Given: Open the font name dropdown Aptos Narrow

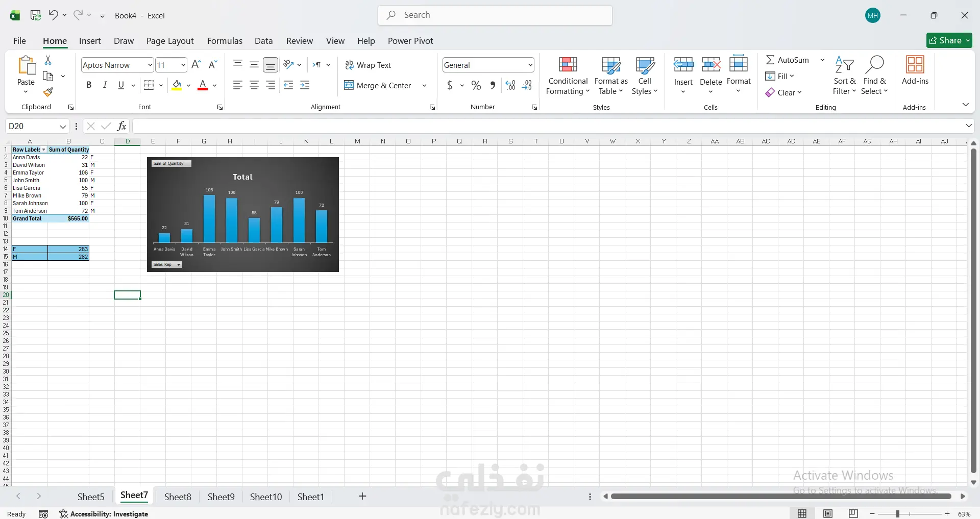Looking at the screenshot, I should [x=150, y=65].
